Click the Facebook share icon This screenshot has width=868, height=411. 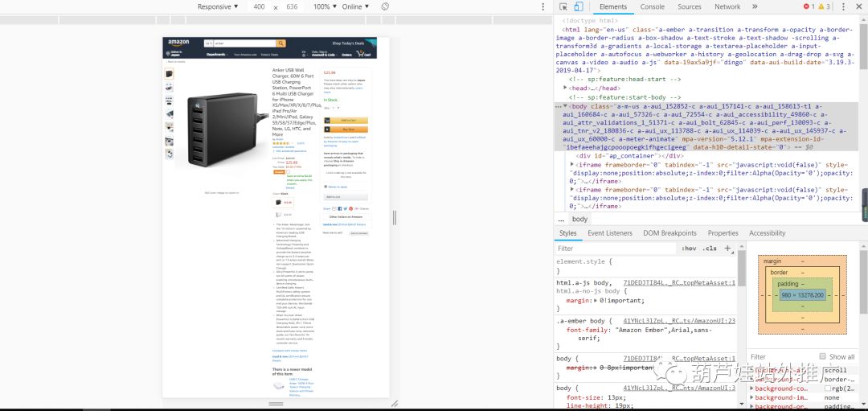coord(339,209)
